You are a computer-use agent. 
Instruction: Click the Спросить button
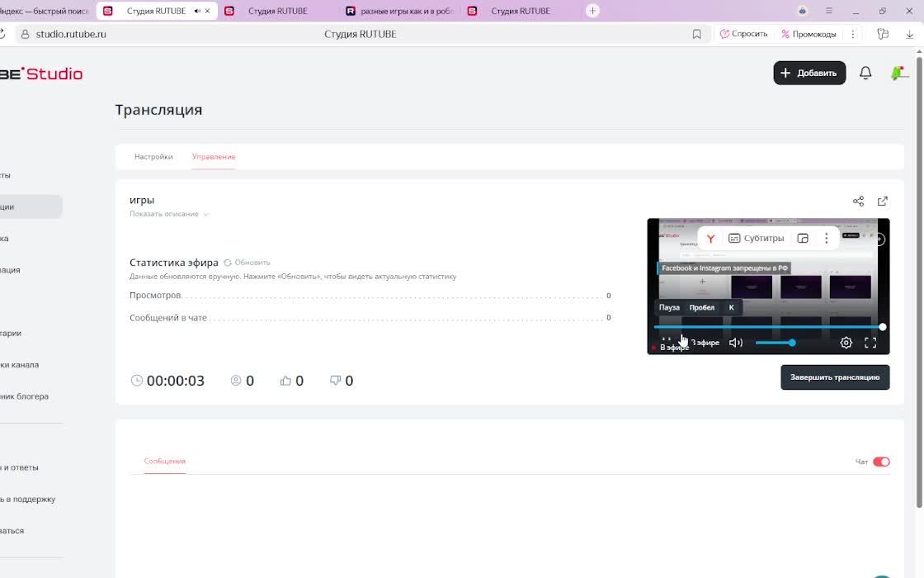point(743,34)
